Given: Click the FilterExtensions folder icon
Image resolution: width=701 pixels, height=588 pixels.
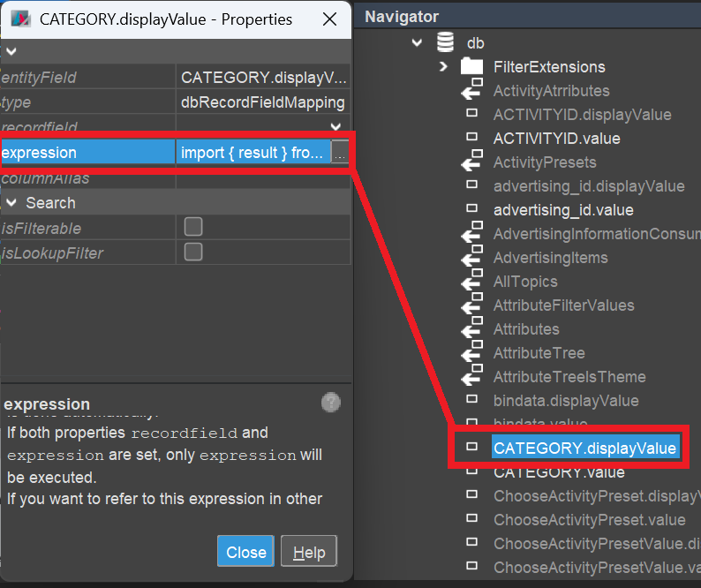Looking at the screenshot, I should [471, 66].
